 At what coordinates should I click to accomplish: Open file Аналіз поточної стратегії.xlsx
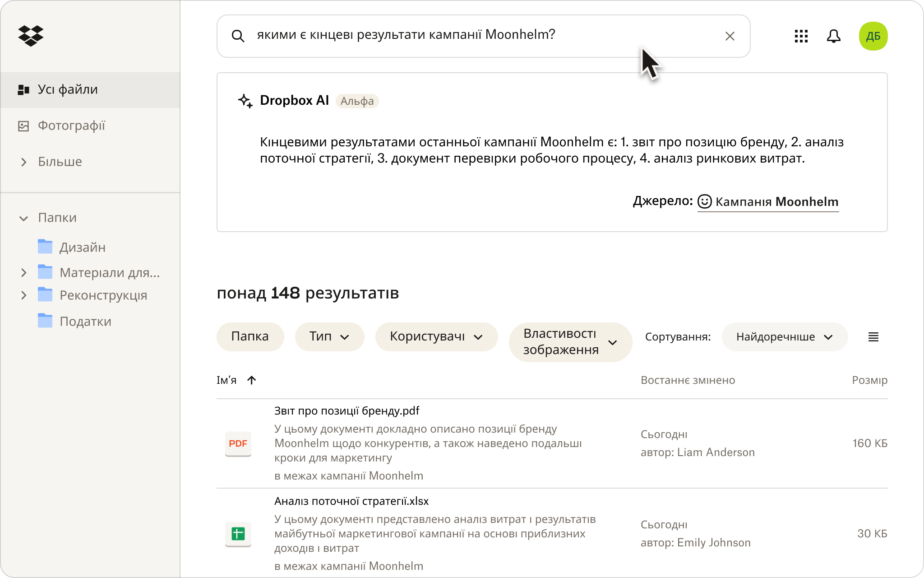point(351,501)
